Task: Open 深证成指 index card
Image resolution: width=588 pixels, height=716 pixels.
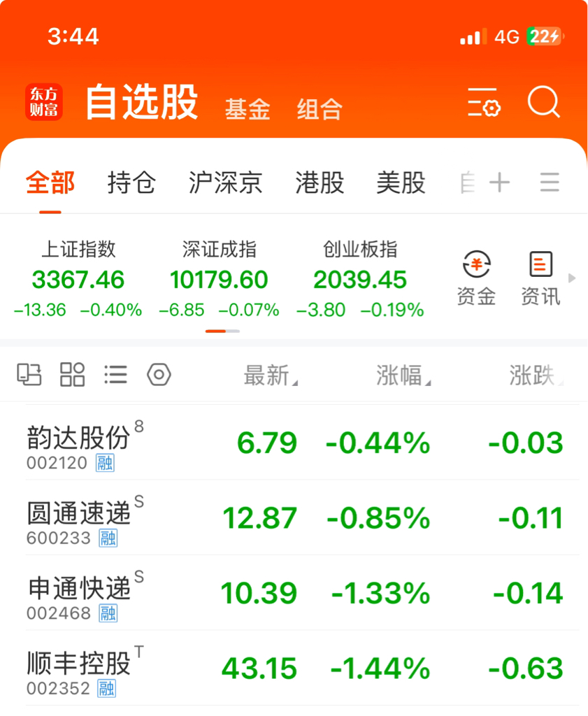Action: [x=219, y=278]
